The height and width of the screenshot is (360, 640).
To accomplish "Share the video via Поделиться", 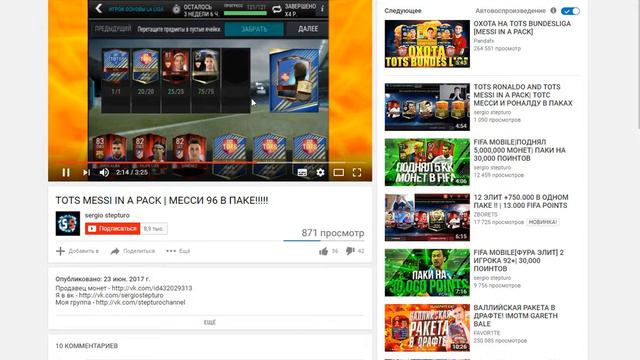I will pos(133,251).
